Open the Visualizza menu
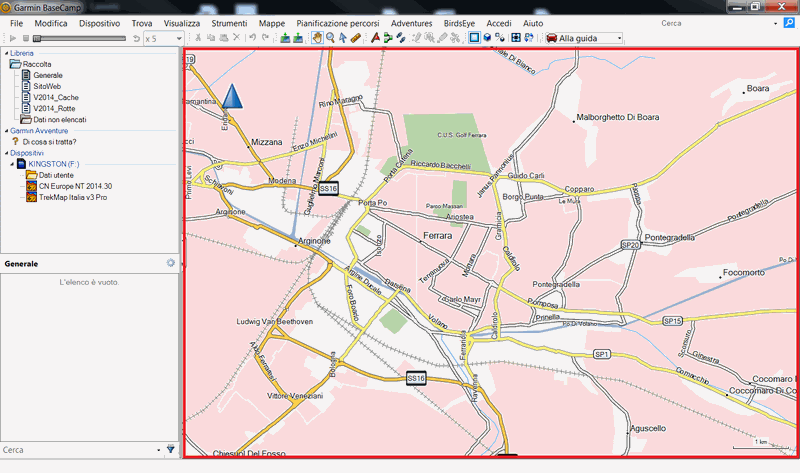This screenshot has height=473, width=800. (x=182, y=23)
